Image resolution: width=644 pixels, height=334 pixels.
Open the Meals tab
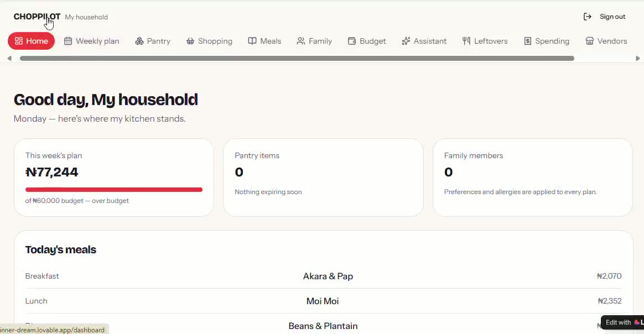264,41
